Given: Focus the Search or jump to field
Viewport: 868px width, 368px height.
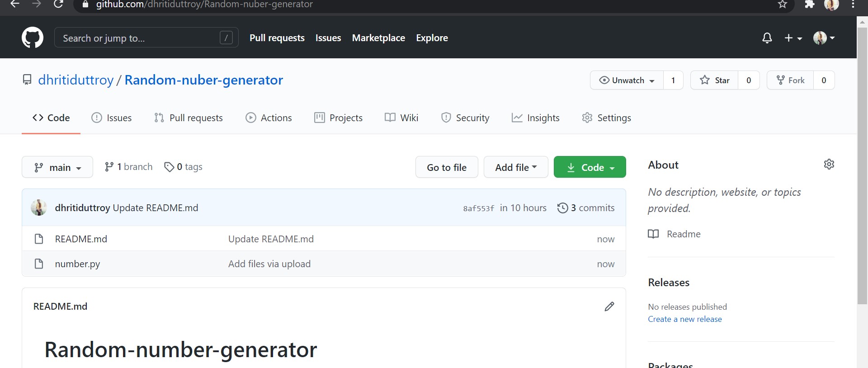Looking at the screenshot, I should tap(146, 38).
